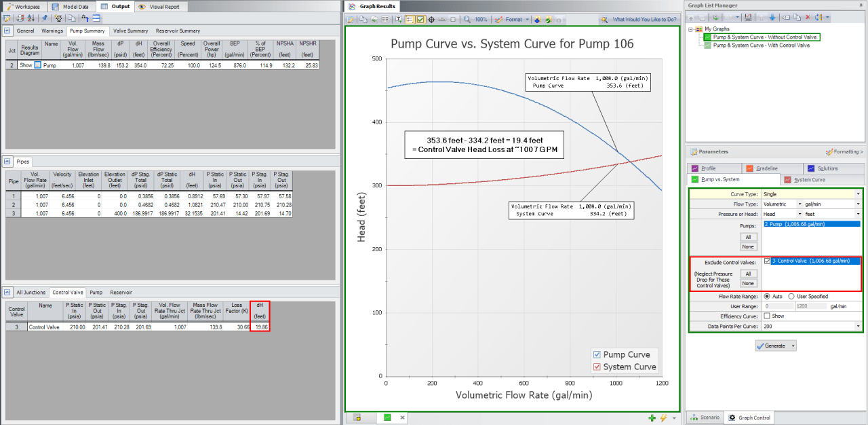Click the What Would You Like to Do assistant icon
The image size is (868, 425).
(604, 20)
